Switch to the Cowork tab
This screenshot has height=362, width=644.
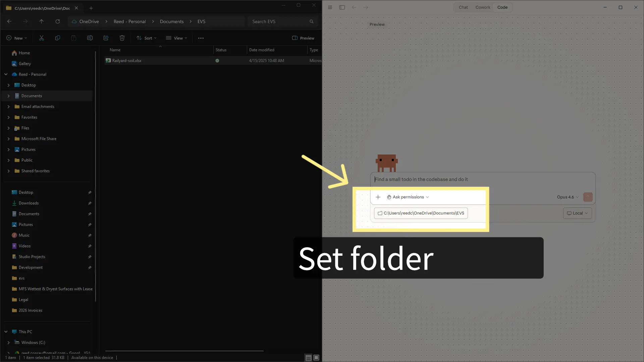click(483, 7)
